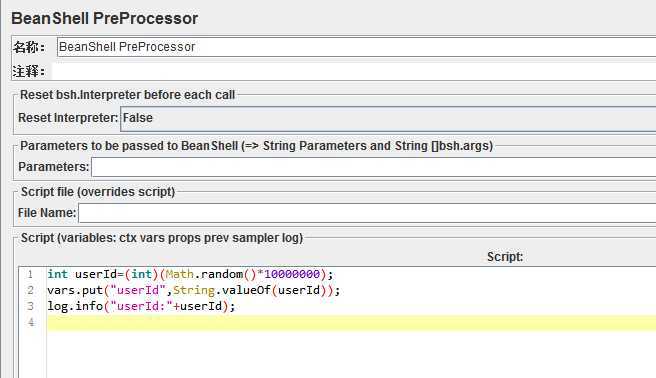Image resolution: width=656 pixels, height=378 pixels.
Task: Click the BeanShell PreProcessor panel title
Action: [105, 18]
